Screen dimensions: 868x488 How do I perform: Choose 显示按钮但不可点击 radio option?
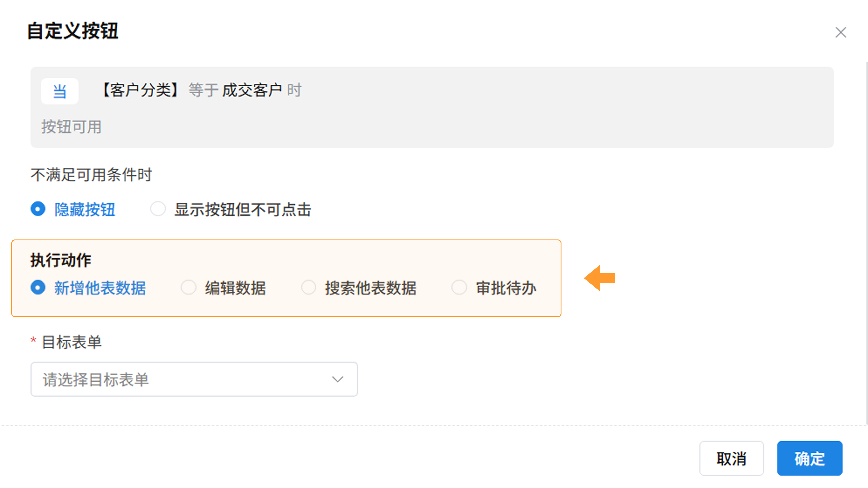(158, 209)
